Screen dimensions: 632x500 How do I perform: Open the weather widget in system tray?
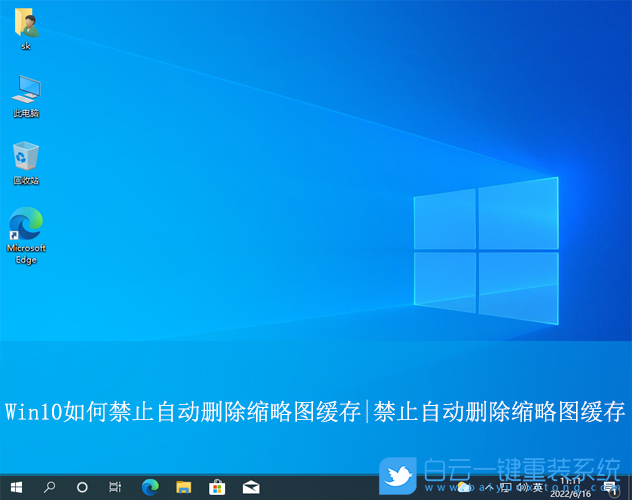click(464, 488)
